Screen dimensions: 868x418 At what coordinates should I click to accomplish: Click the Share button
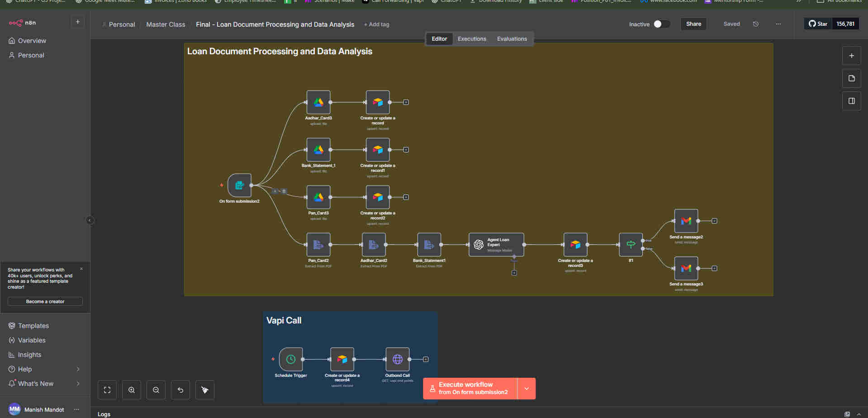[x=693, y=24]
